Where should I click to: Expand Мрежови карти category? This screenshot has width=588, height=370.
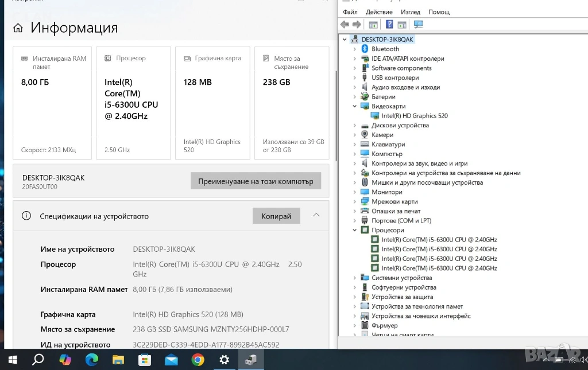pyautogui.click(x=354, y=201)
